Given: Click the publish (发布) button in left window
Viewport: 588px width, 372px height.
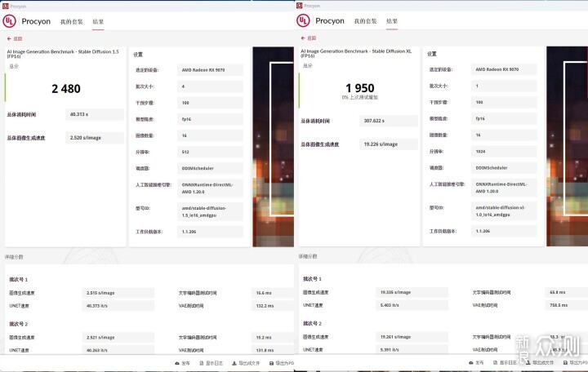Looking at the screenshot, I should point(183,363).
